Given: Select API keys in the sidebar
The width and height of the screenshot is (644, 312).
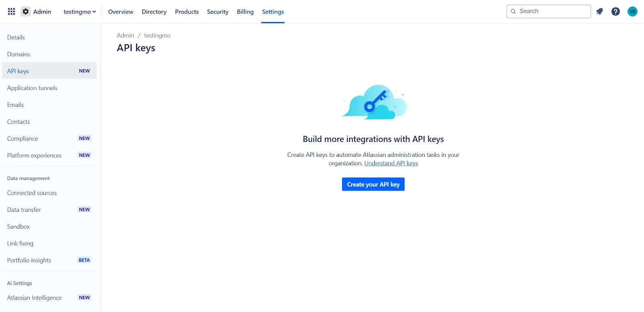Looking at the screenshot, I should click(49, 71).
